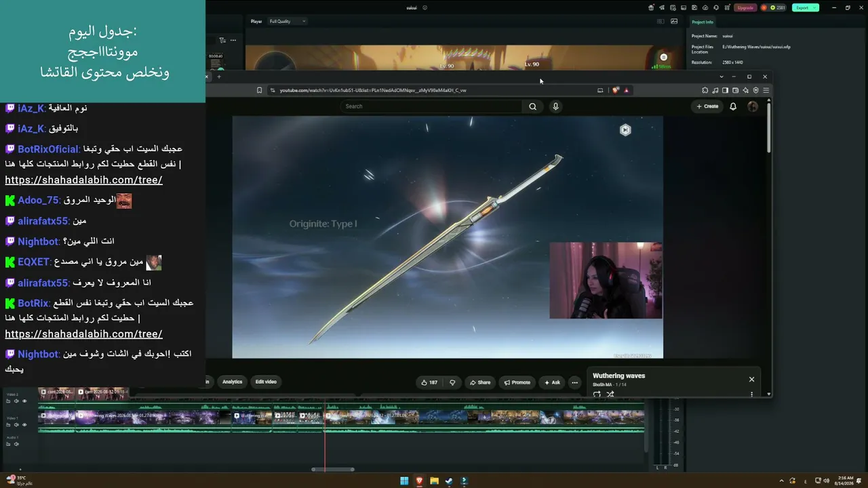This screenshot has height=488, width=868.
Task: Hide the Video 2 track
Action: click(x=24, y=401)
